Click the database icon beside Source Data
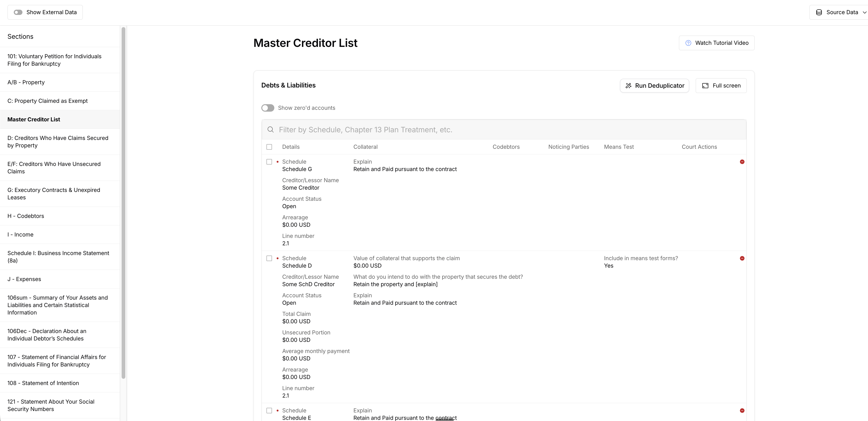The image size is (868, 421). pyautogui.click(x=819, y=12)
